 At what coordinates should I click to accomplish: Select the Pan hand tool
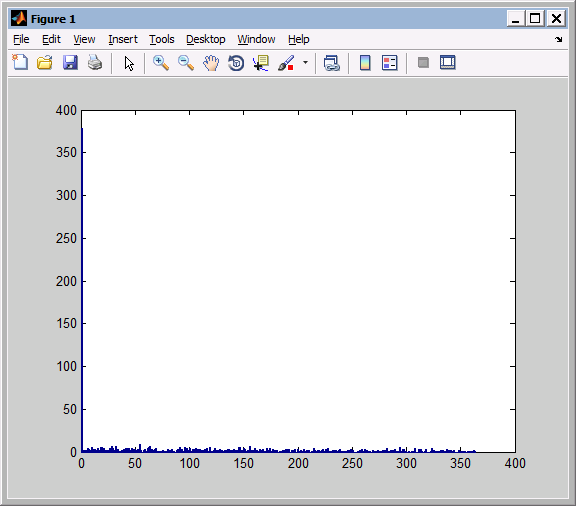click(211, 63)
